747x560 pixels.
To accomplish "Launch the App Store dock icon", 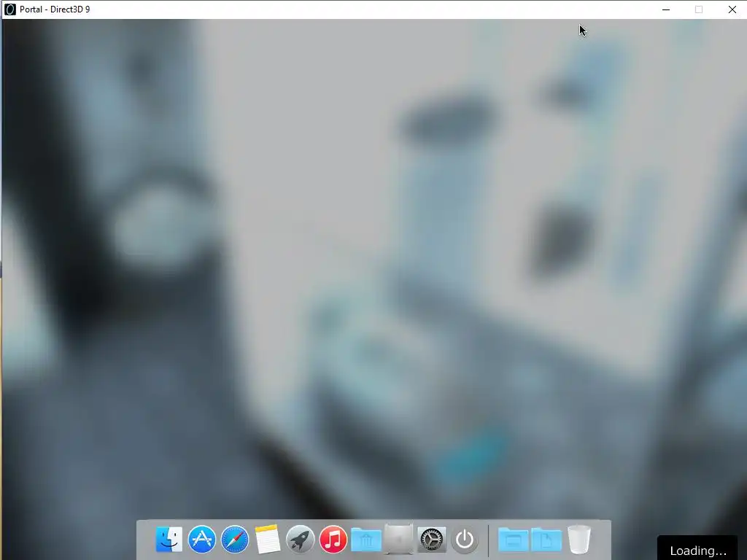I will tap(201, 540).
